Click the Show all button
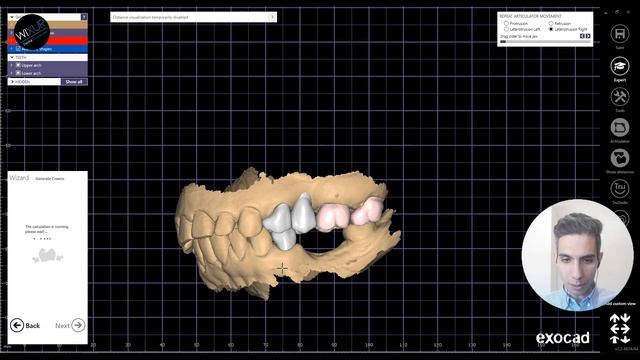The image size is (640, 360). tap(74, 82)
